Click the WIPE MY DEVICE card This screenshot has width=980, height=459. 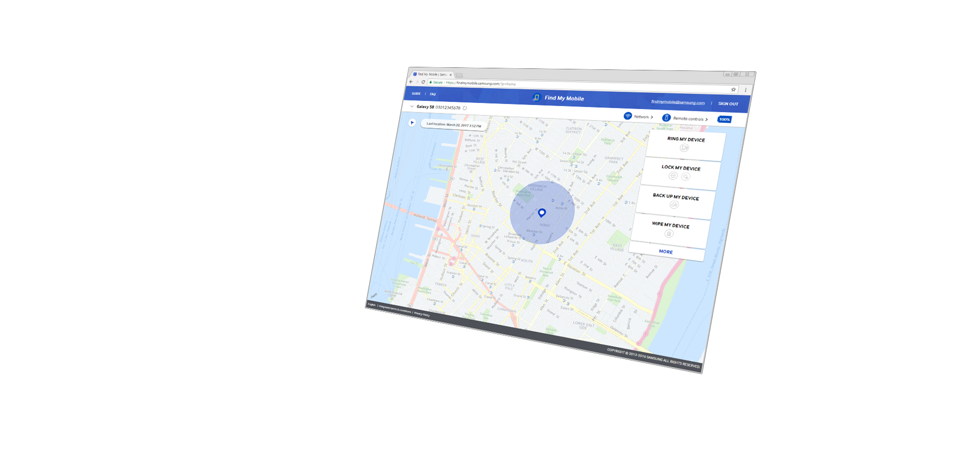pos(670,231)
